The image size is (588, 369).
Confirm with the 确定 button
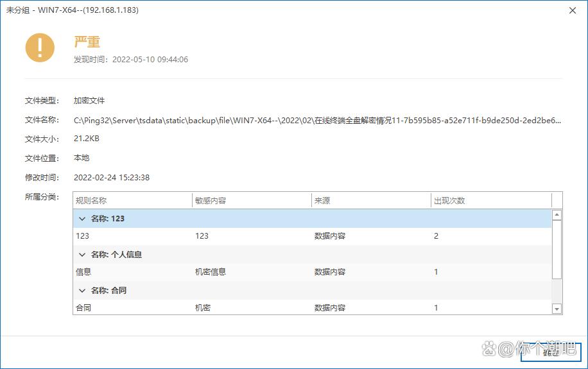point(551,352)
